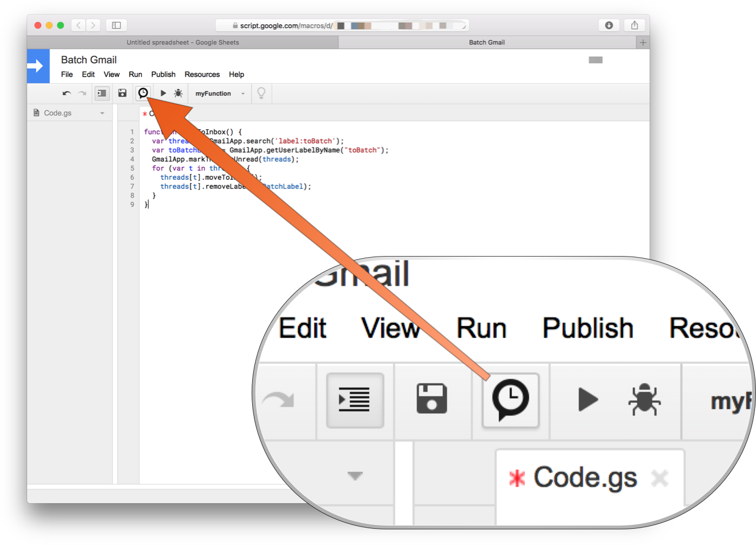Open the Safari share button

(634, 25)
